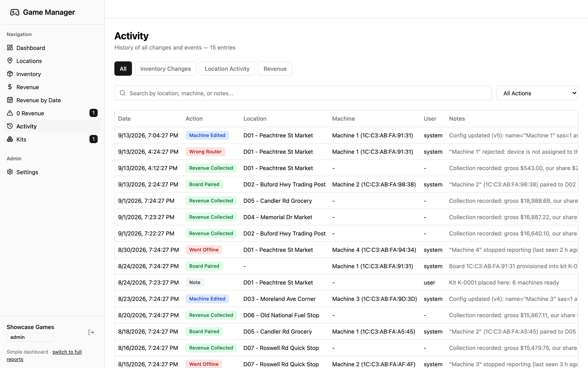Image resolution: width=588 pixels, height=368 pixels.
Task: Click the Wrong Router action badge
Action: click(x=205, y=152)
